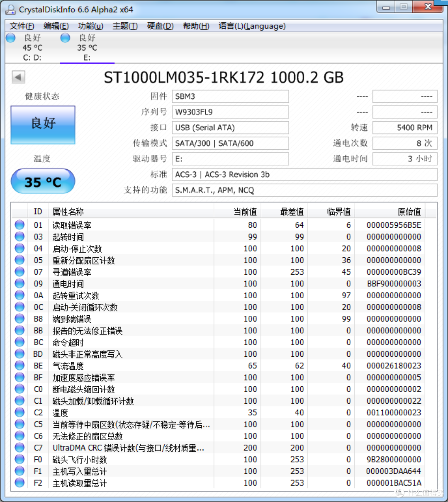Click the 属性名称 column header
This screenshot has width=448, height=502.
click(x=131, y=212)
